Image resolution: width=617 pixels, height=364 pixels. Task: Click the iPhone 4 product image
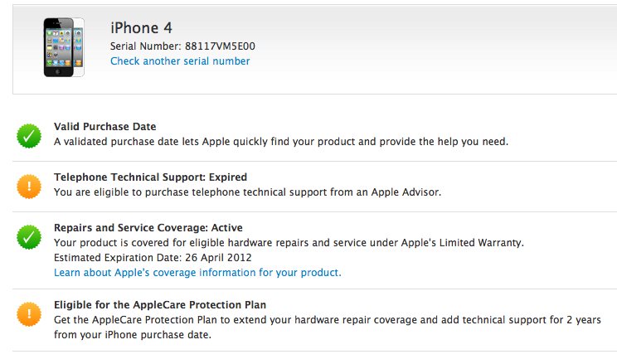point(64,47)
